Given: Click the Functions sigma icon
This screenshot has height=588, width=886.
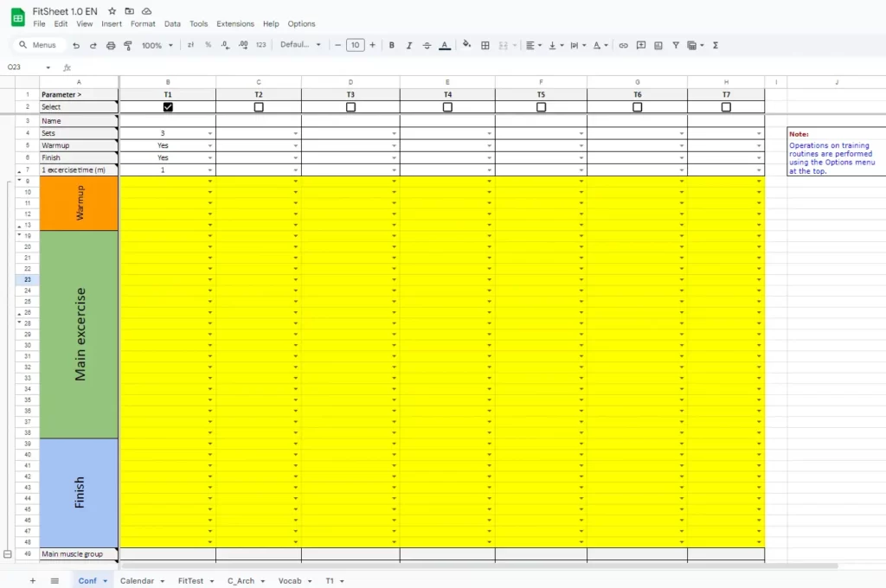Looking at the screenshot, I should coord(716,45).
